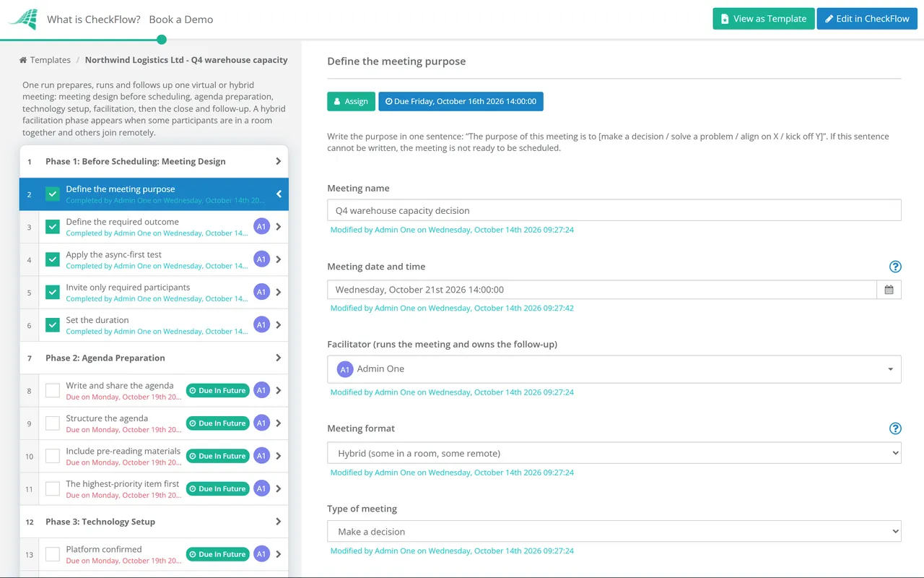Select Set the duration task row
The height and width of the screenshot is (578, 924).
pyautogui.click(x=154, y=325)
